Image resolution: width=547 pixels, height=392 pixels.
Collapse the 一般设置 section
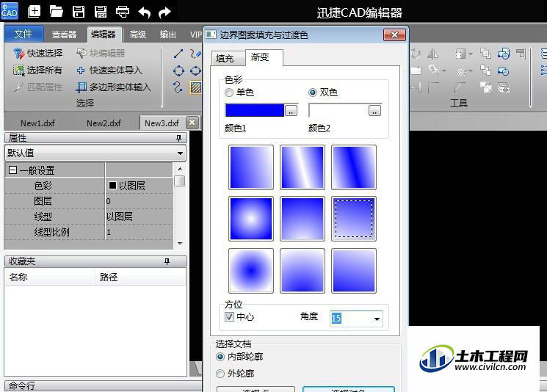pos(12,170)
